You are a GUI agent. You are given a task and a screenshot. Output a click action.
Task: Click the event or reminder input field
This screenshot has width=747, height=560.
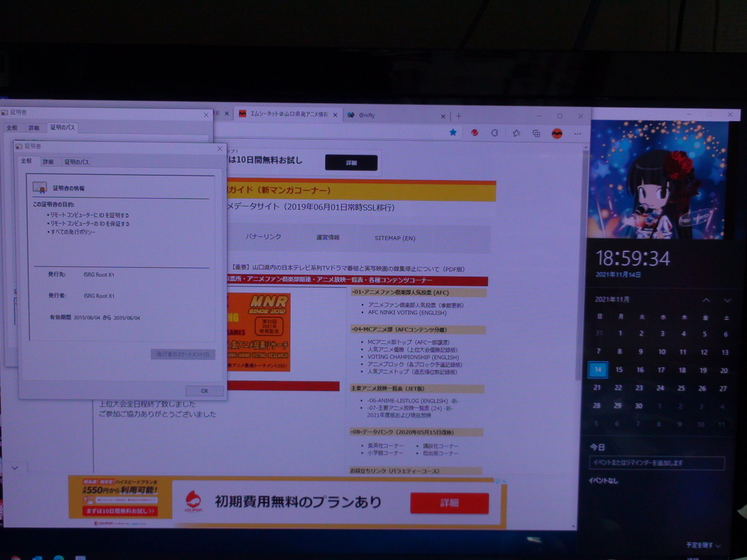click(x=657, y=463)
